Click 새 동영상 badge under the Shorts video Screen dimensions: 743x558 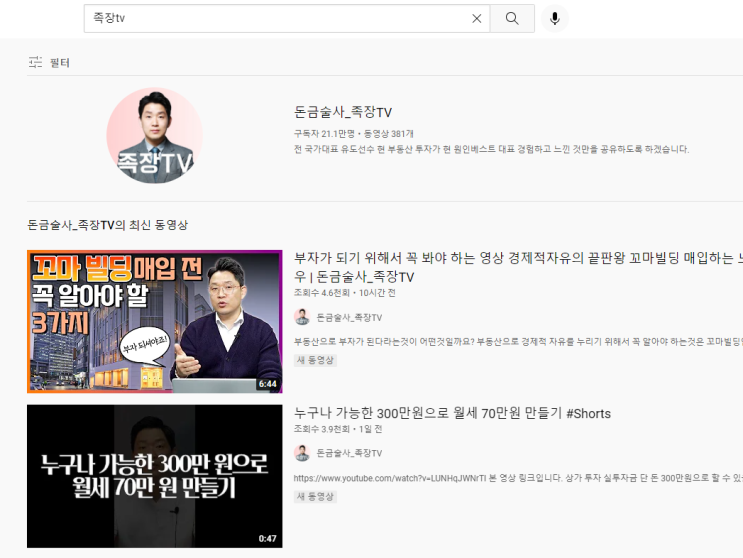tap(315, 496)
